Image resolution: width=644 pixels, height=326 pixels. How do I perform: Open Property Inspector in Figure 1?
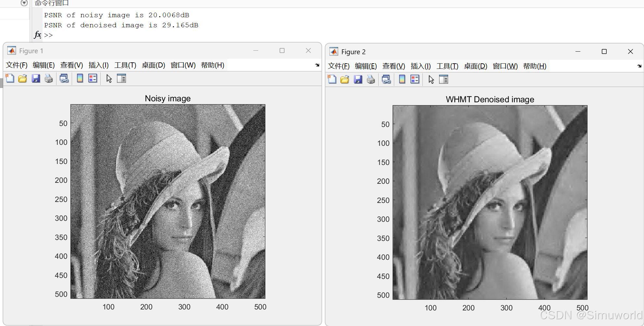click(121, 78)
